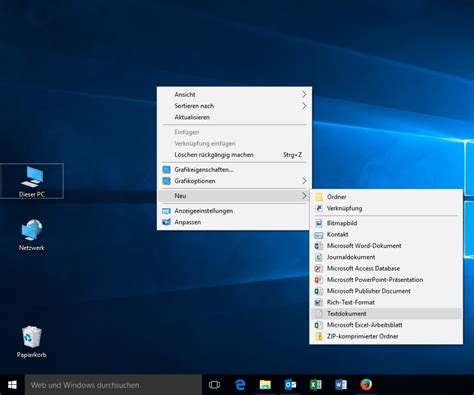The width and height of the screenshot is (474, 395).
Task: Click the Bitmapbild file icon
Action: click(319, 223)
